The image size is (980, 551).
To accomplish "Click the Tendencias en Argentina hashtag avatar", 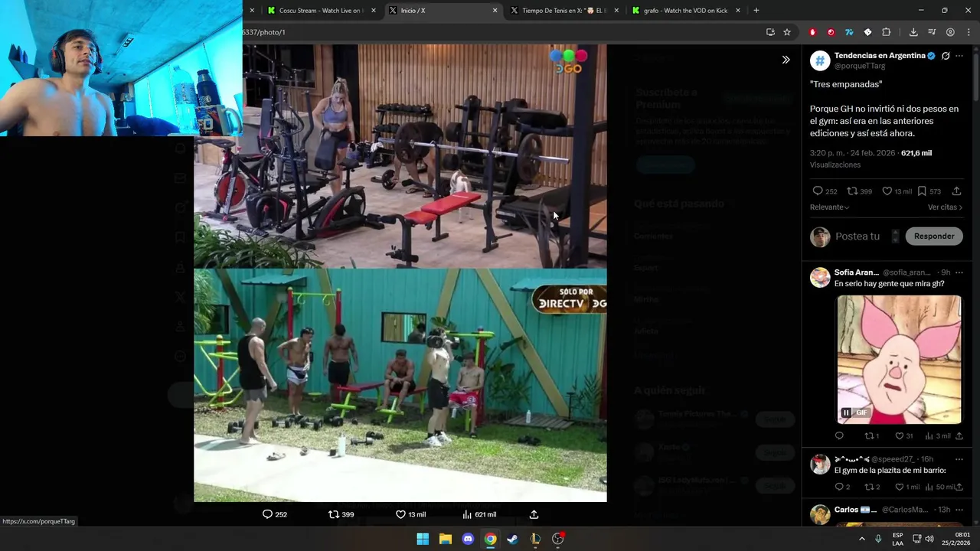I will [x=820, y=61].
